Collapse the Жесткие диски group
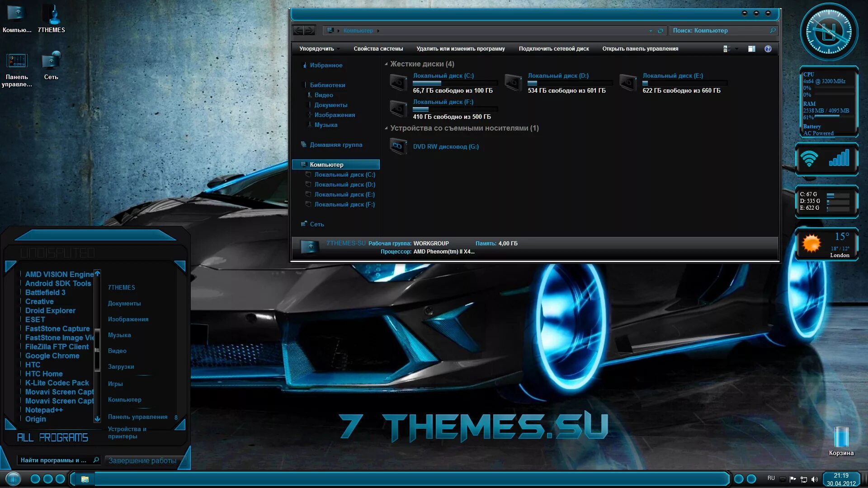Image resolution: width=868 pixels, height=488 pixels. pyautogui.click(x=386, y=64)
